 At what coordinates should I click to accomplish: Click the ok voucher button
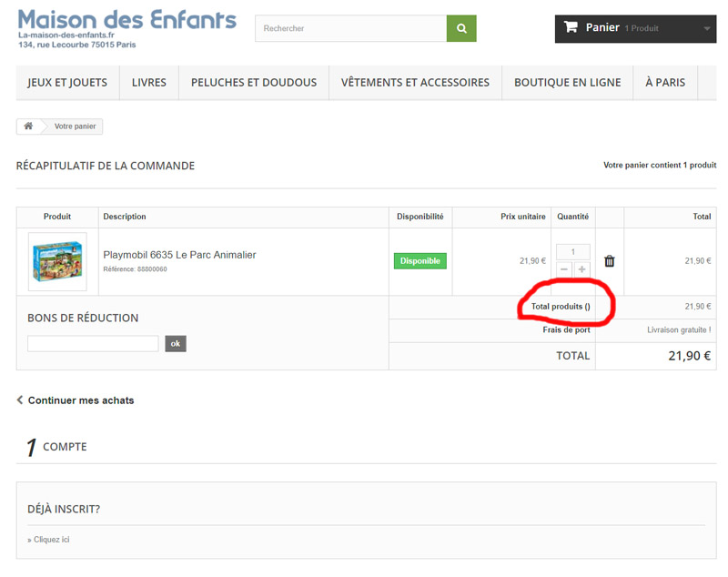[176, 343]
